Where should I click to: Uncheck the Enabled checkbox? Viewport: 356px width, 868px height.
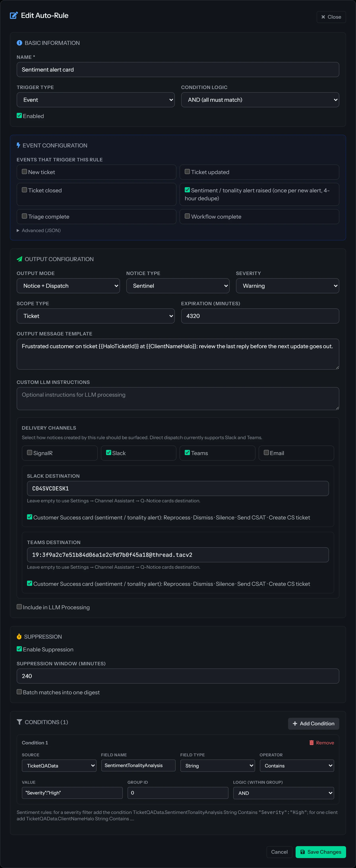(19, 116)
